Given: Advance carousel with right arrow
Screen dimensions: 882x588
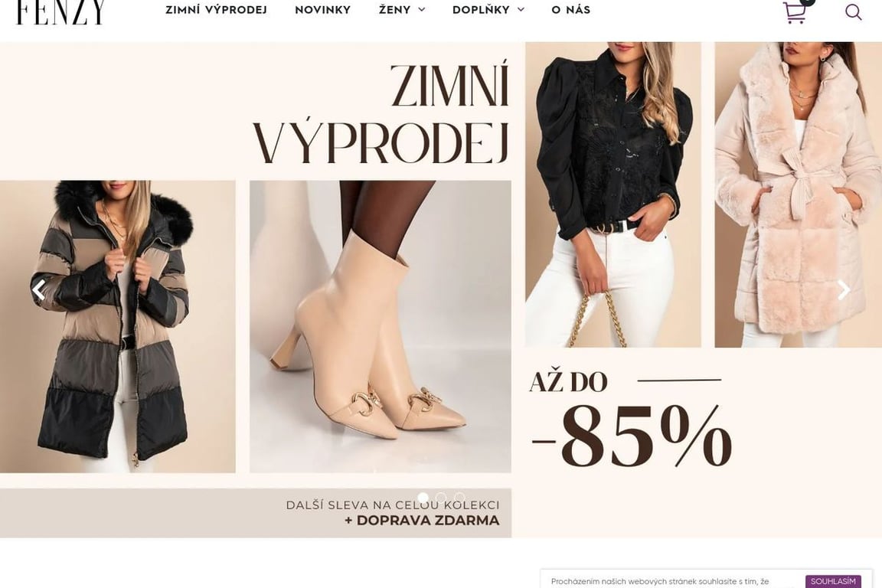Looking at the screenshot, I should coord(844,290).
